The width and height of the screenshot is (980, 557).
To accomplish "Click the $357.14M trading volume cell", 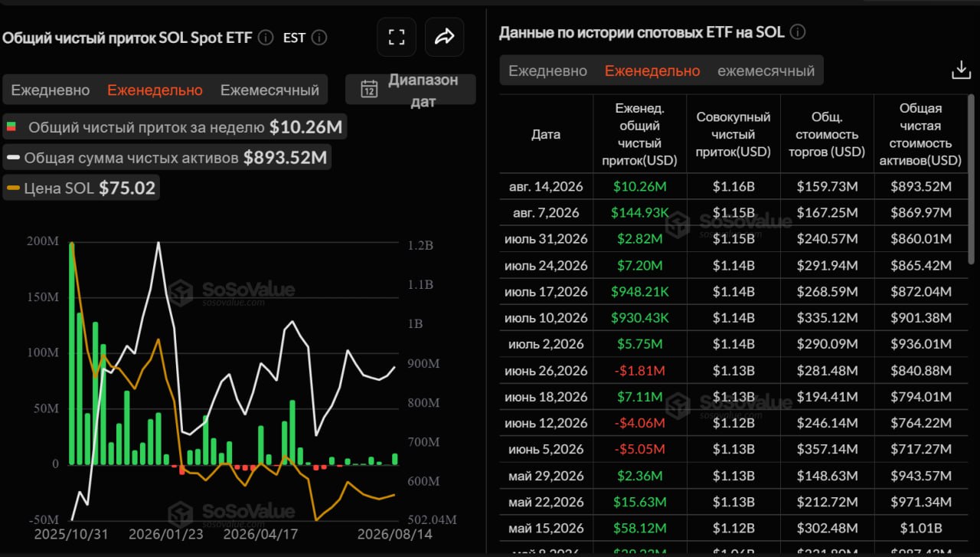I will (x=827, y=449).
